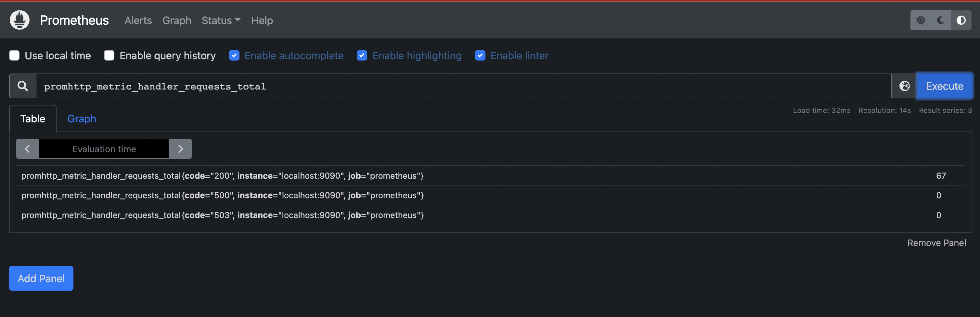The height and width of the screenshot is (317, 980).
Task: Click the search magnifier icon
Action: click(23, 86)
